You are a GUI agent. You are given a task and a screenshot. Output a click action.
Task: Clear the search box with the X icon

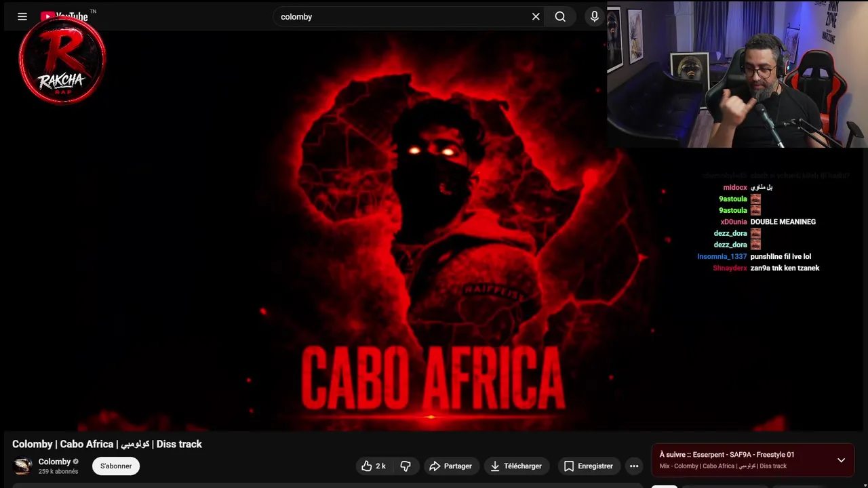point(536,17)
